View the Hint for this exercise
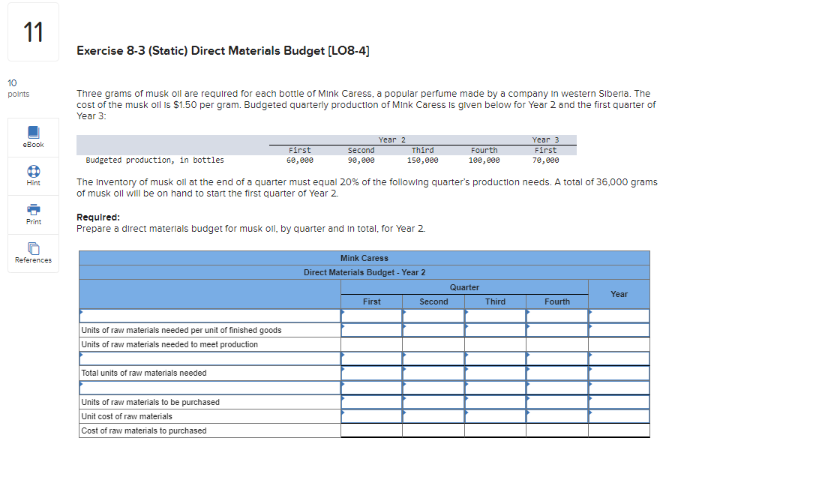 32,175
